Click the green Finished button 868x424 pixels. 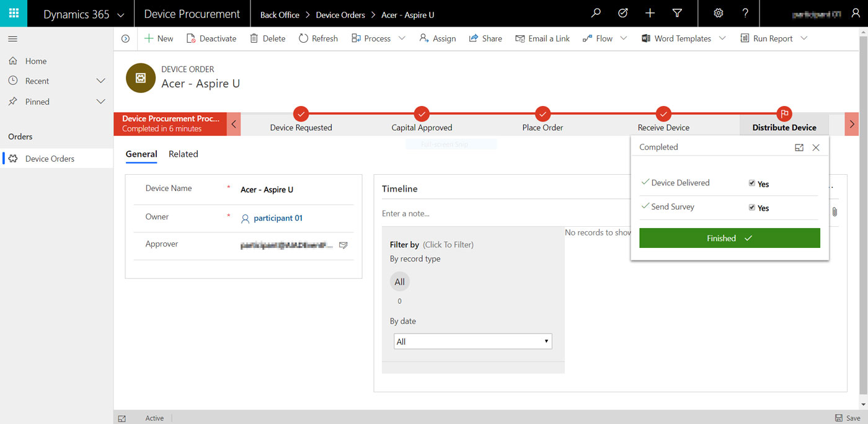pyautogui.click(x=729, y=238)
